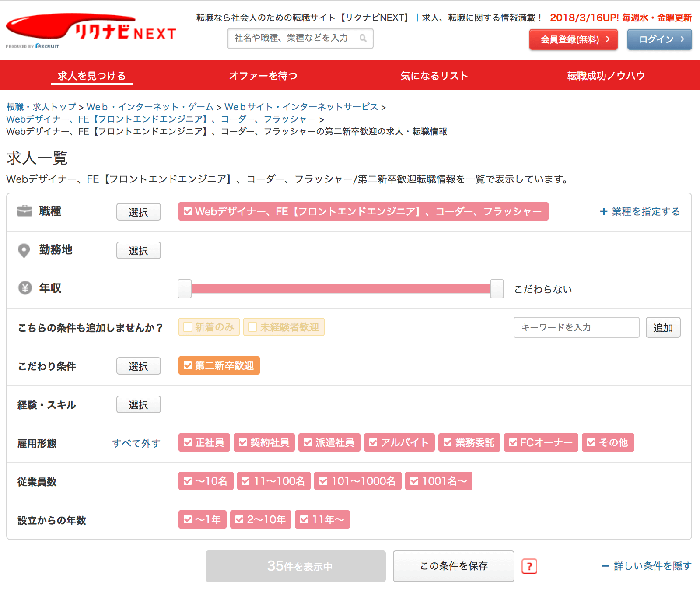Open the オファーを待つ tab

[x=263, y=76]
